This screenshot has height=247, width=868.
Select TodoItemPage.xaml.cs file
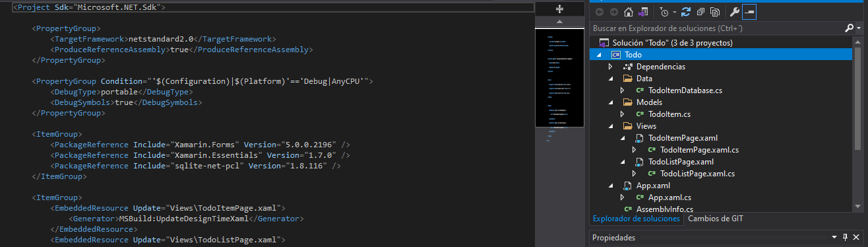[699, 150]
